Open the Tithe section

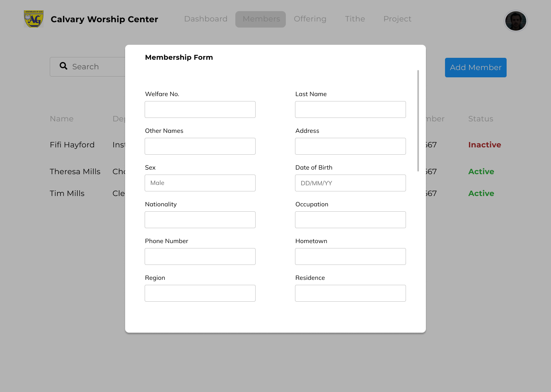[x=355, y=19]
